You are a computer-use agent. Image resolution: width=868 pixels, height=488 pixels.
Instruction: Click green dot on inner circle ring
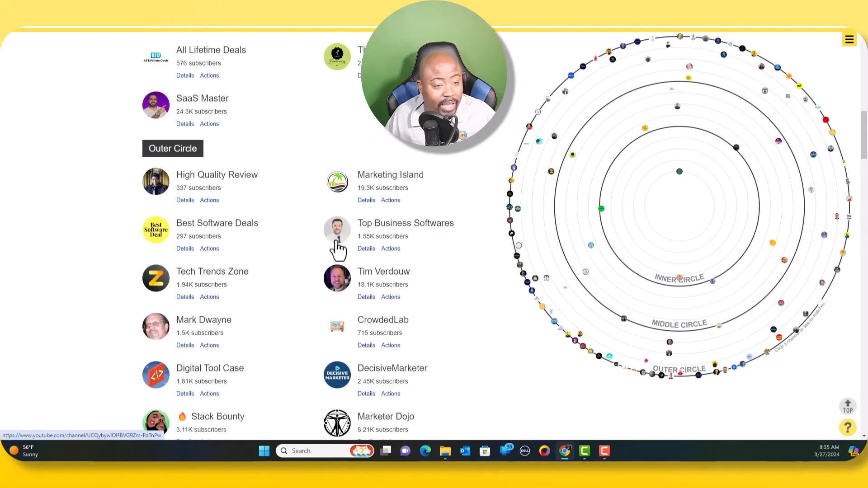click(x=601, y=209)
